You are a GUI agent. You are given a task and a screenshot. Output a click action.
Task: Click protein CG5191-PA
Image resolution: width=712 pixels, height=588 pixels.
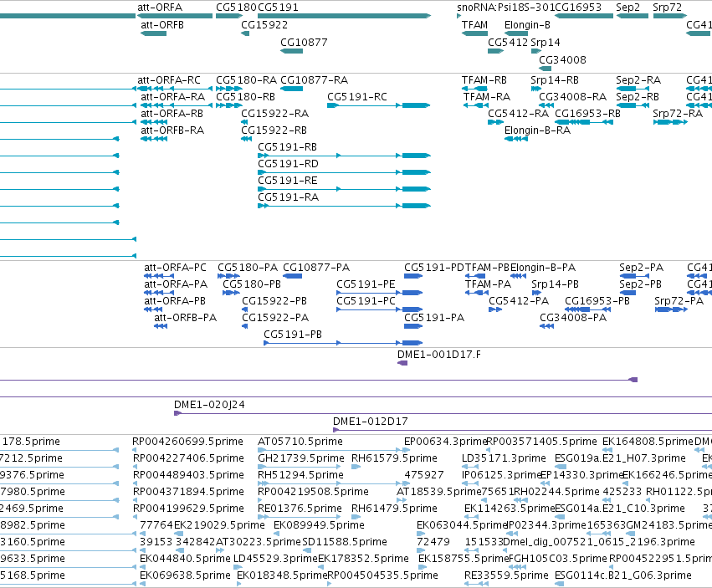coord(434,318)
